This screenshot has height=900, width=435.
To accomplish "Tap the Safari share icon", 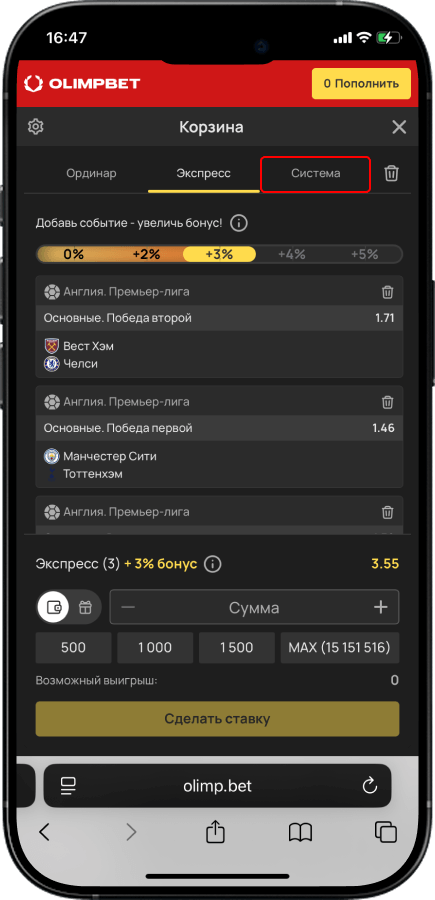I will click(214, 832).
